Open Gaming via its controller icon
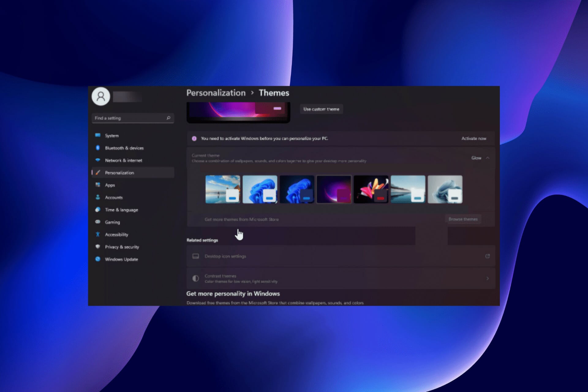This screenshot has width=588, height=392. pos(98,222)
